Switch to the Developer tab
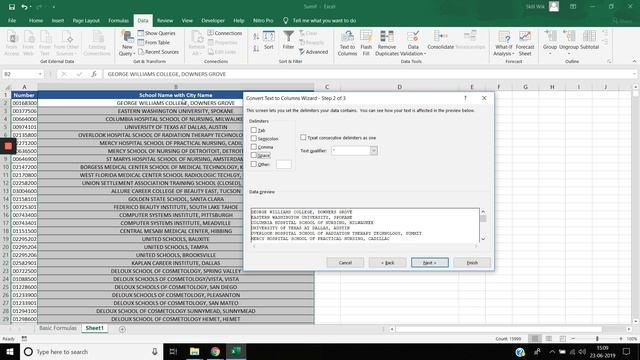640x360 pixels. pos(213,20)
